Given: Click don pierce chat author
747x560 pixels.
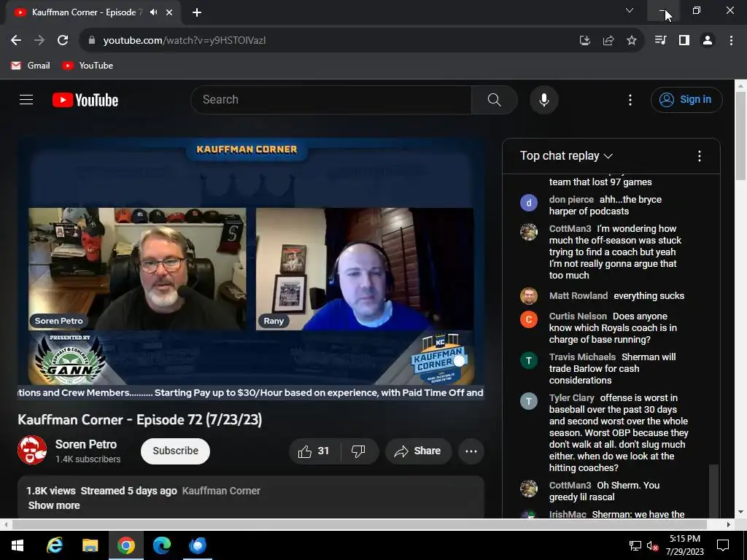Looking at the screenshot, I should pyautogui.click(x=571, y=200).
